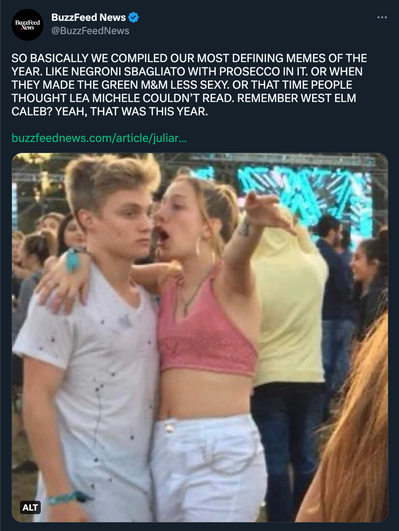Click the BuzzFeed News display name
This screenshot has width=399, height=531.
[x=88, y=17]
